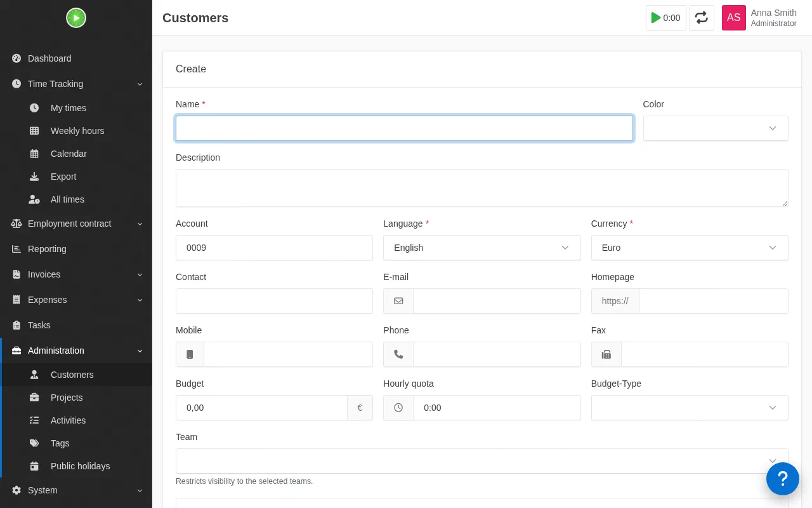Open Public holidays page
The image size is (812, 508).
[76, 466]
